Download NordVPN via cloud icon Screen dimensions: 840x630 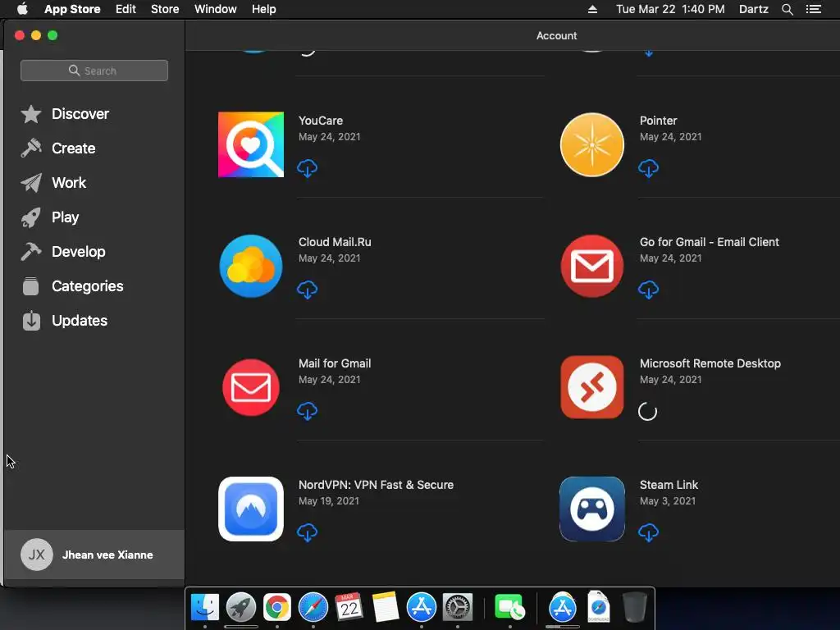[x=308, y=532]
